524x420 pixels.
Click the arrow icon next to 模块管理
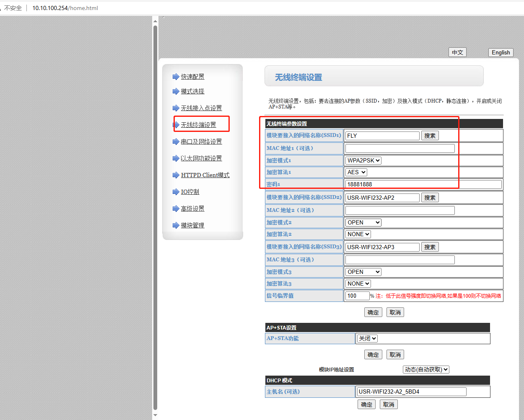coord(176,225)
